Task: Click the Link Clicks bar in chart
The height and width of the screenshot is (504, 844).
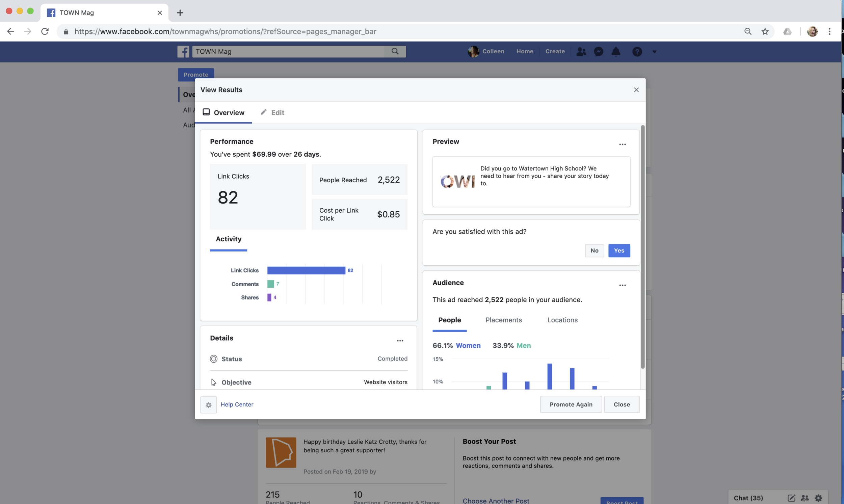Action: point(306,270)
